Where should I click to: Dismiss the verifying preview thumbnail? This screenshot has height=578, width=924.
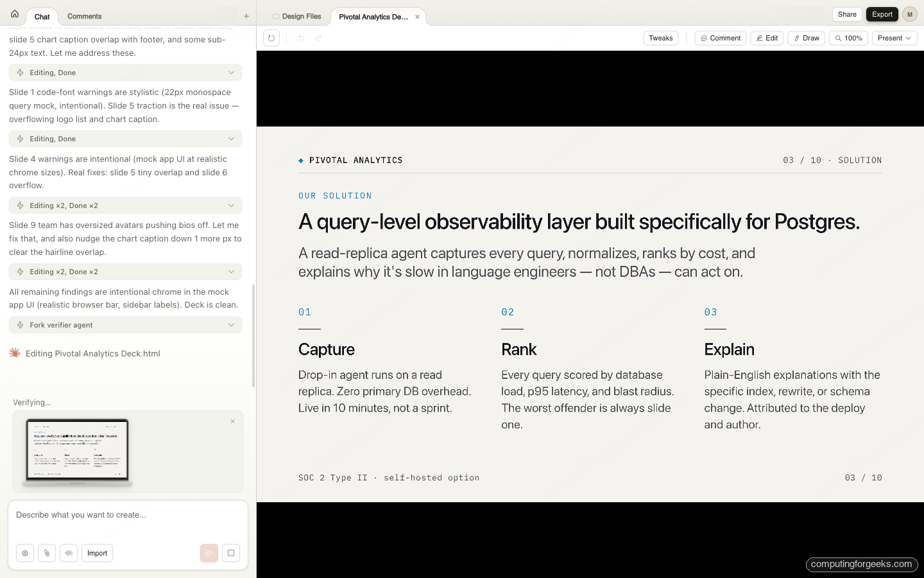click(232, 421)
